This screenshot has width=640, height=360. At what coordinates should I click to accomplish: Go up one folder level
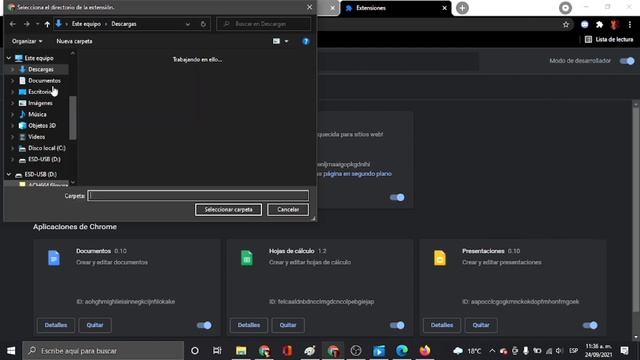click(x=47, y=24)
